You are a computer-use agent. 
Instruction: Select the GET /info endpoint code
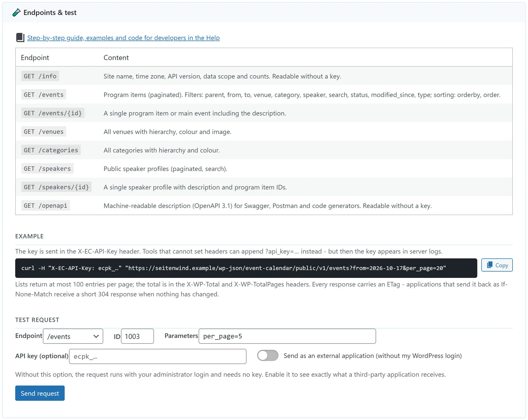coord(40,76)
